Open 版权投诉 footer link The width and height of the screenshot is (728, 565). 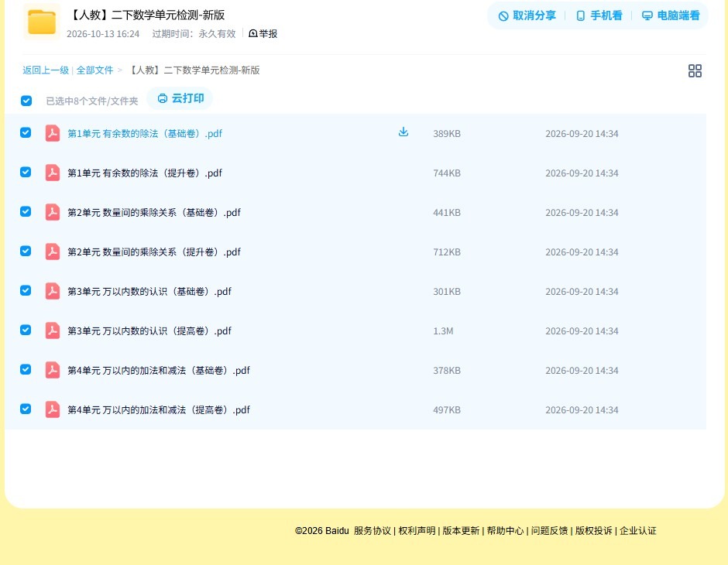tap(594, 531)
